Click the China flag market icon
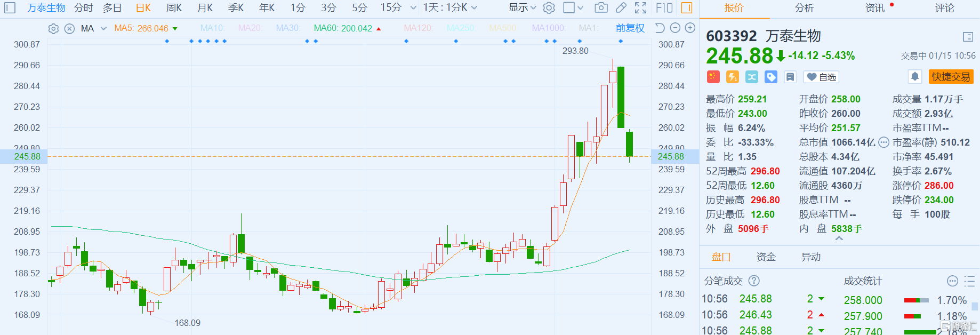 (x=713, y=77)
